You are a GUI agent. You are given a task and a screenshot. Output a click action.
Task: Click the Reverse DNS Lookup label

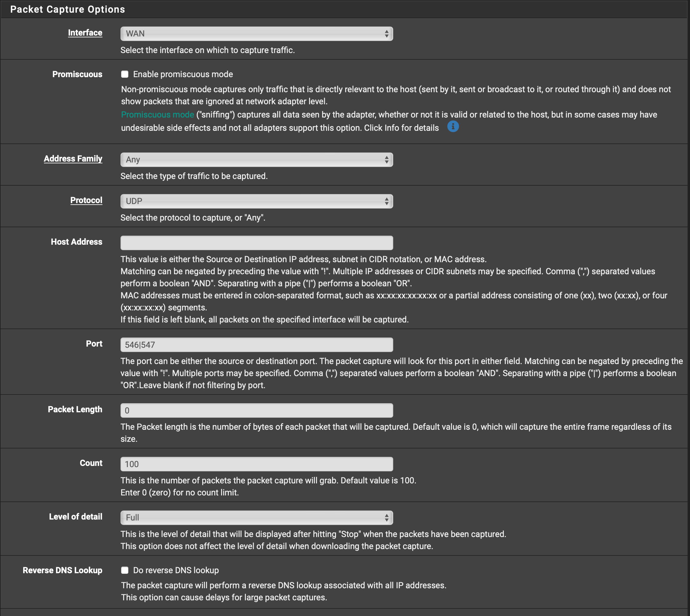63,570
